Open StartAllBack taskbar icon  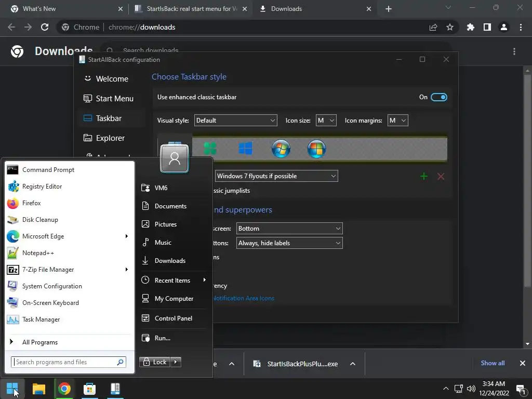[x=115, y=389]
